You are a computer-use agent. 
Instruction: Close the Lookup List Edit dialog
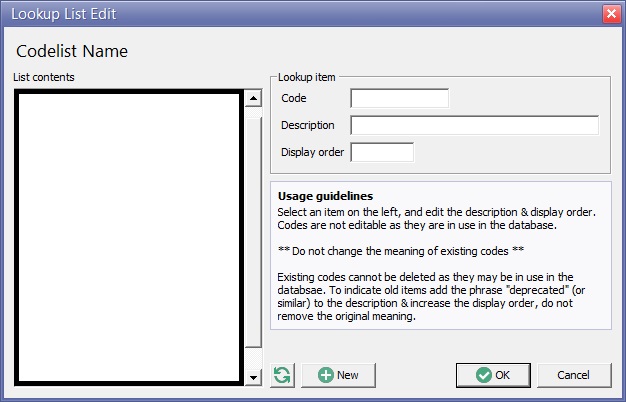pyautogui.click(x=610, y=14)
